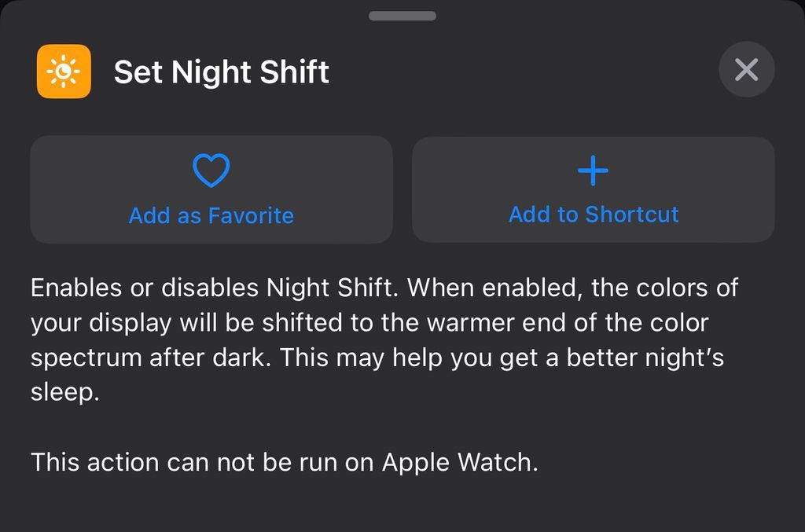
Task: Tap the sheet grabber handle at top
Action: point(402,16)
